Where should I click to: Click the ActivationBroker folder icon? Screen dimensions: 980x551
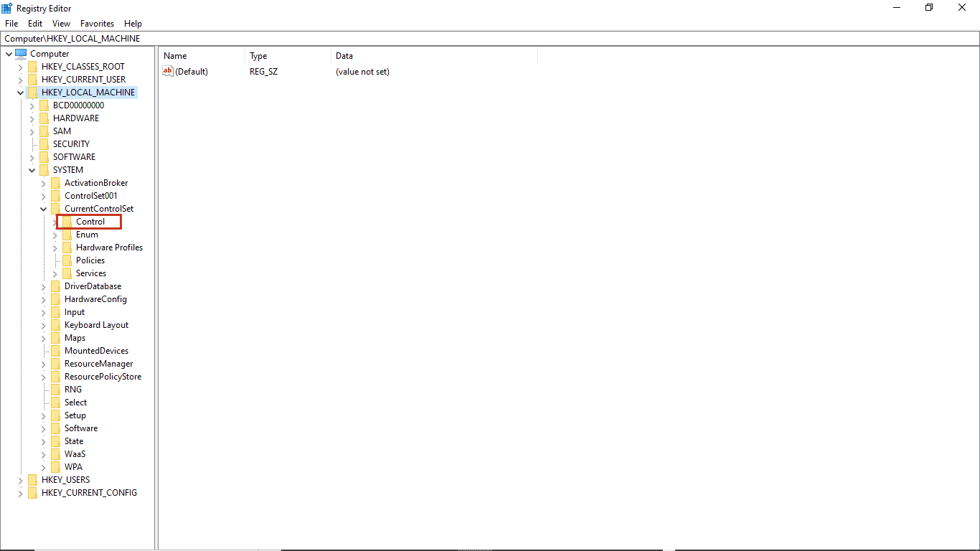coord(55,183)
